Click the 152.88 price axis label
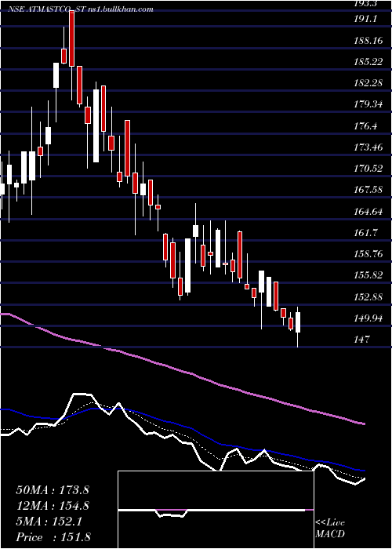The image size is (392, 549). [x=368, y=297]
